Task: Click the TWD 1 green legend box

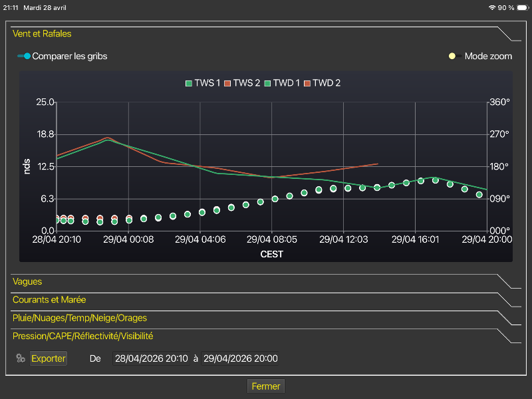Action: tap(267, 83)
